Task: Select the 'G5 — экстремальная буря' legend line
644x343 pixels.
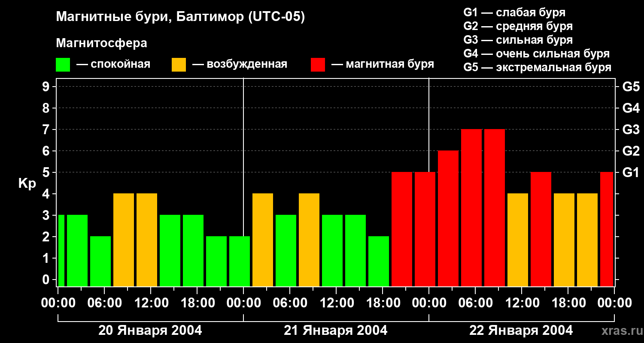Action: pos(538,67)
